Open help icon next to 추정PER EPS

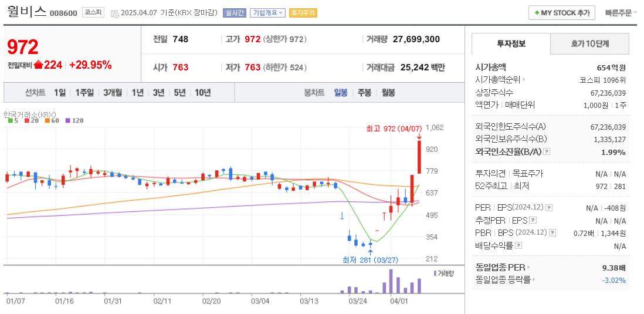(533, 220)
